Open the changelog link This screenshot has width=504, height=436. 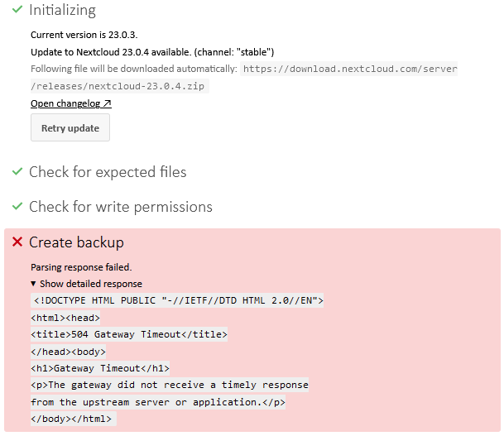[71, 103]
